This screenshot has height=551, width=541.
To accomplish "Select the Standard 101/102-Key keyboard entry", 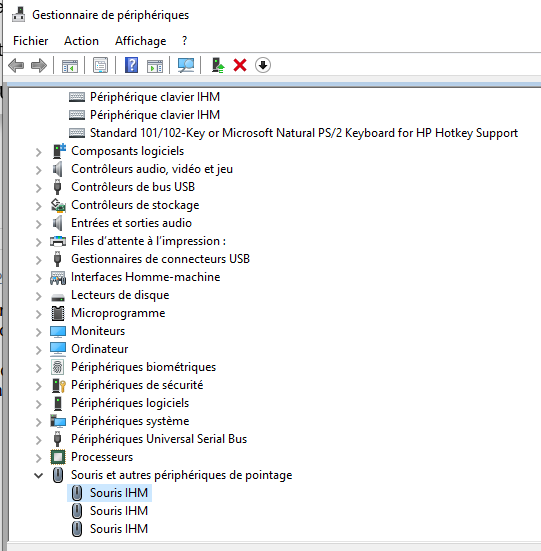I will pos(293,133).
